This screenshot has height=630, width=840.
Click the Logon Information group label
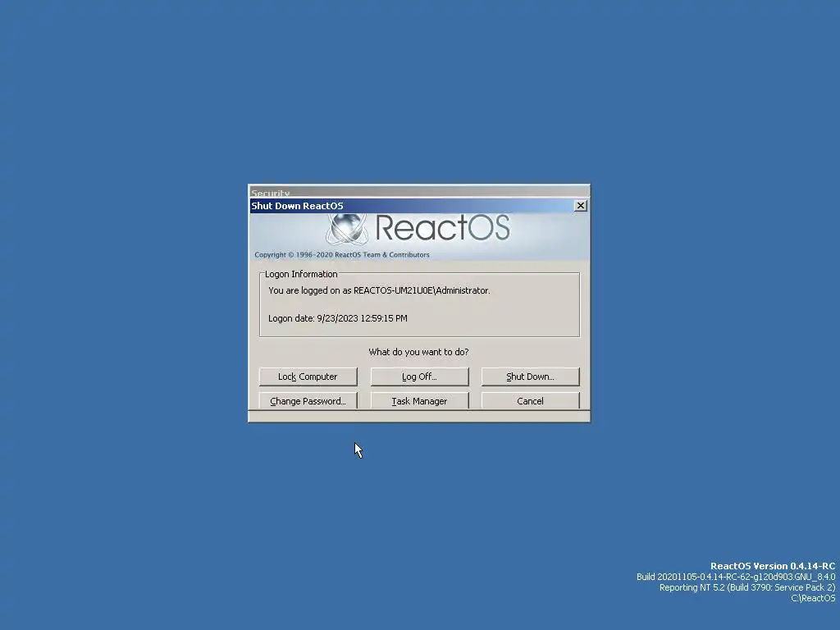coord(301,274)
